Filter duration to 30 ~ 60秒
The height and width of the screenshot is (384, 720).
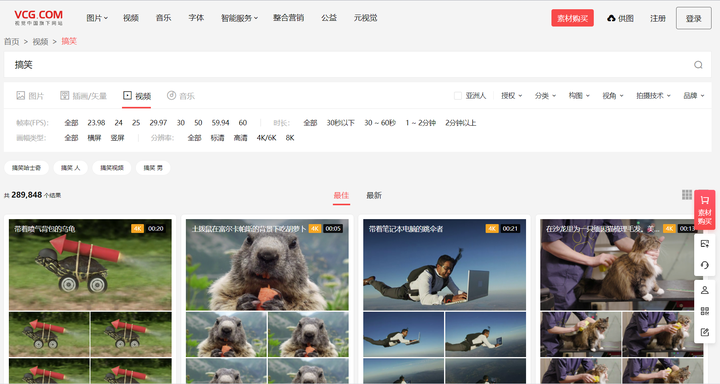tap(380, 123)
